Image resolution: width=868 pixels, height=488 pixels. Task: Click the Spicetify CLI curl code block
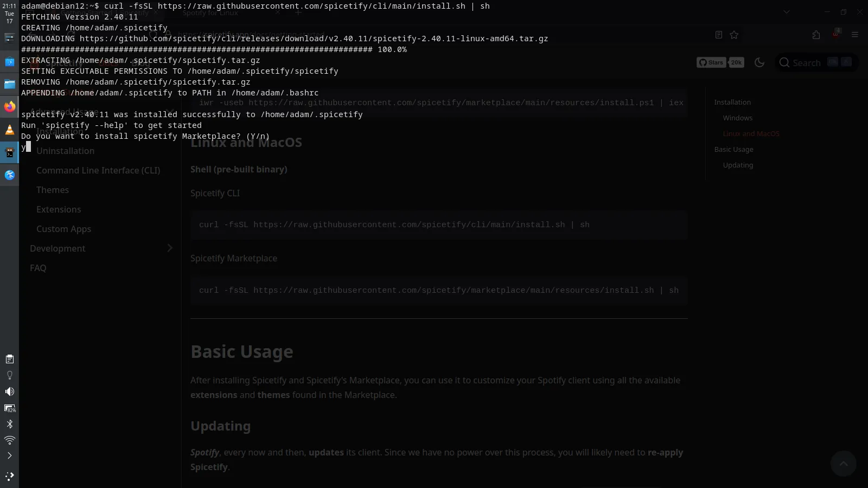(x=439, y=224)
